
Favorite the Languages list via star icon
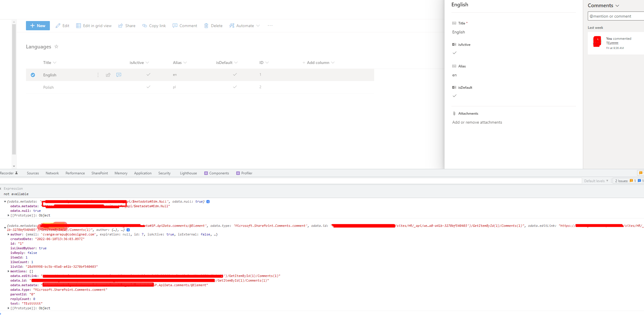point(56,46)
